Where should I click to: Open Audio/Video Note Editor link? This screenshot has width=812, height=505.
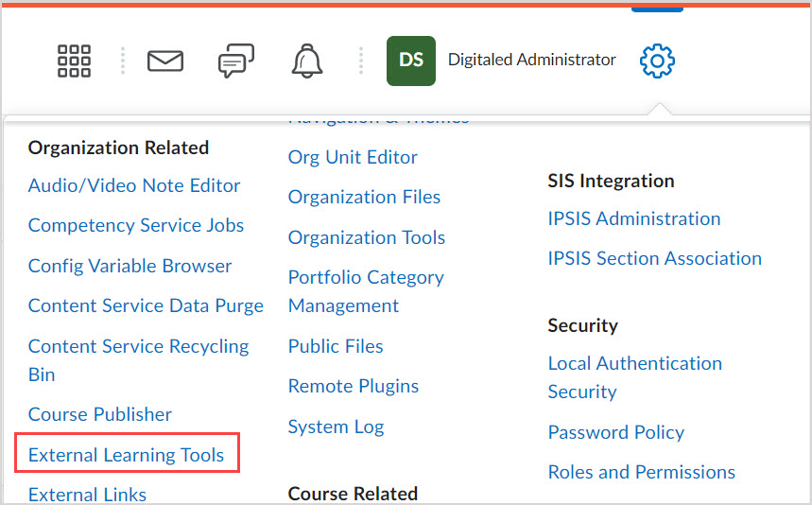pos(134,185)
